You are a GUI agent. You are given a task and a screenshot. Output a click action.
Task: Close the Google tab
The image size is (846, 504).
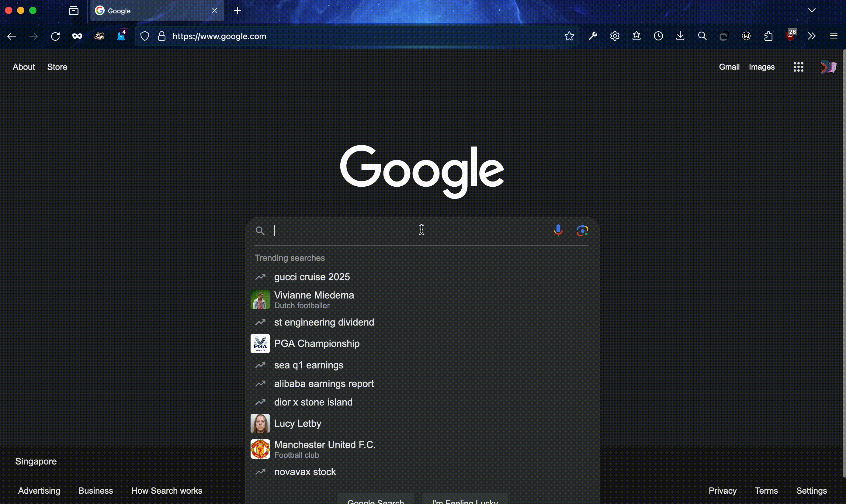(215, 11)
